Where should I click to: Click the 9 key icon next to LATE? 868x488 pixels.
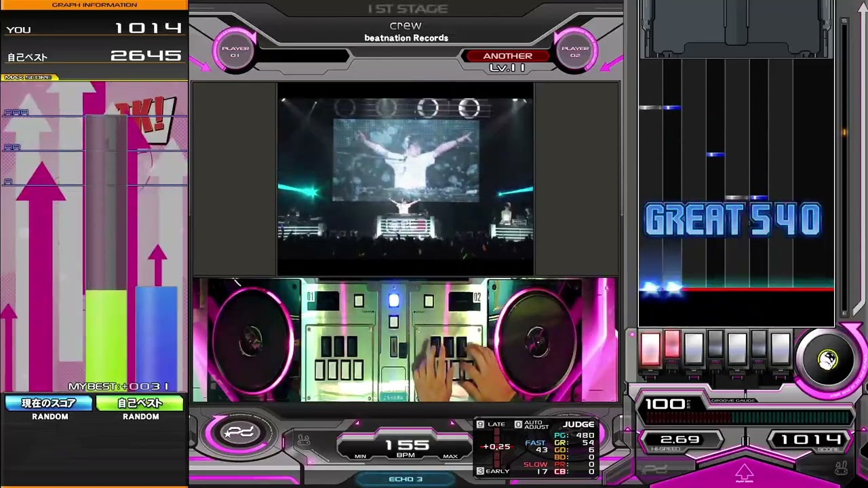pos(480,424)
